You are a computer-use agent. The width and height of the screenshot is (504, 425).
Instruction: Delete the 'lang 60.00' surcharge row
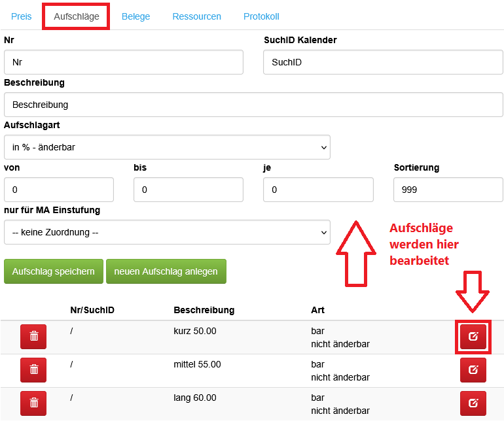click(33, 403)
